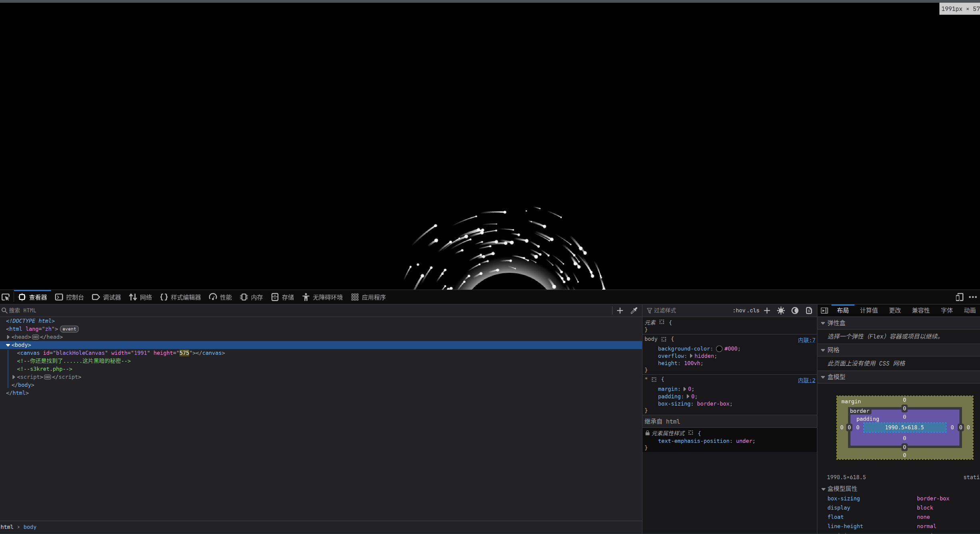Open the 计算值 computed tab
Screen dimensions: 980x534
tap(868, 310)
